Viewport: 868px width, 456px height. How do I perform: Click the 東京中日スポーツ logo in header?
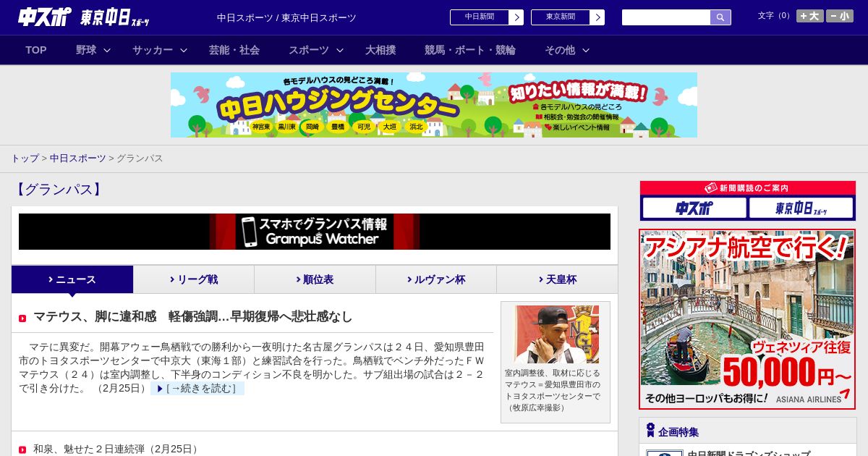(115, 17)
